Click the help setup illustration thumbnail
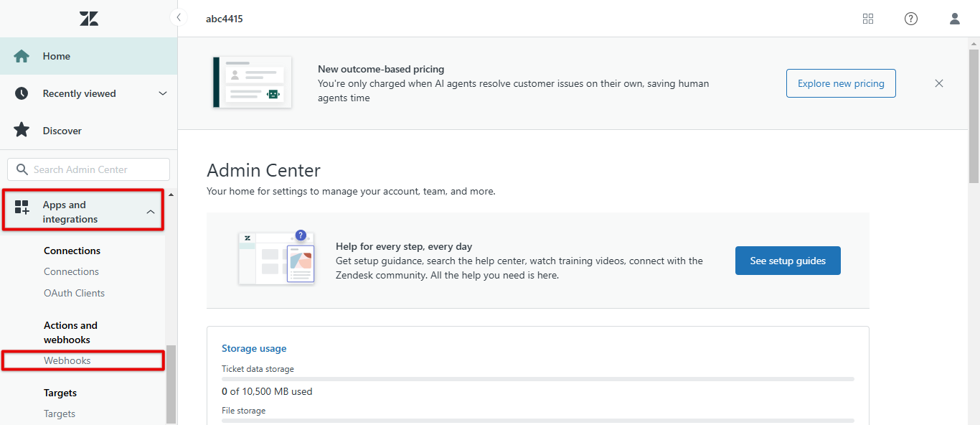The image size is (980, 425). coord(277,257)
